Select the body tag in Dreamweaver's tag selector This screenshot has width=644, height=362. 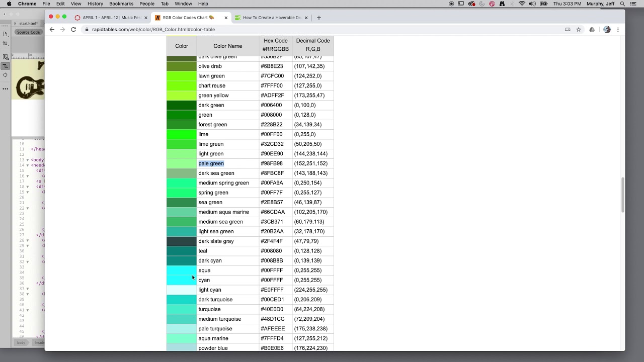[x=21, y=342]
